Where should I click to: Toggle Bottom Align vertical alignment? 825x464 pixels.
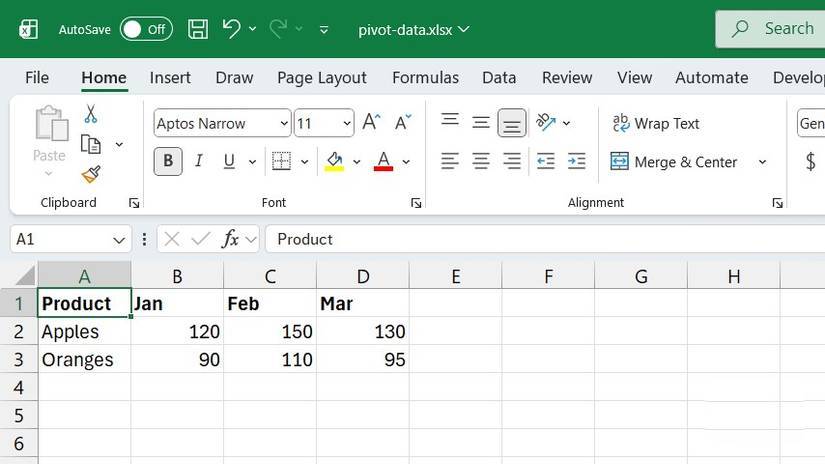pyautogui.click(x=511, y=123)
